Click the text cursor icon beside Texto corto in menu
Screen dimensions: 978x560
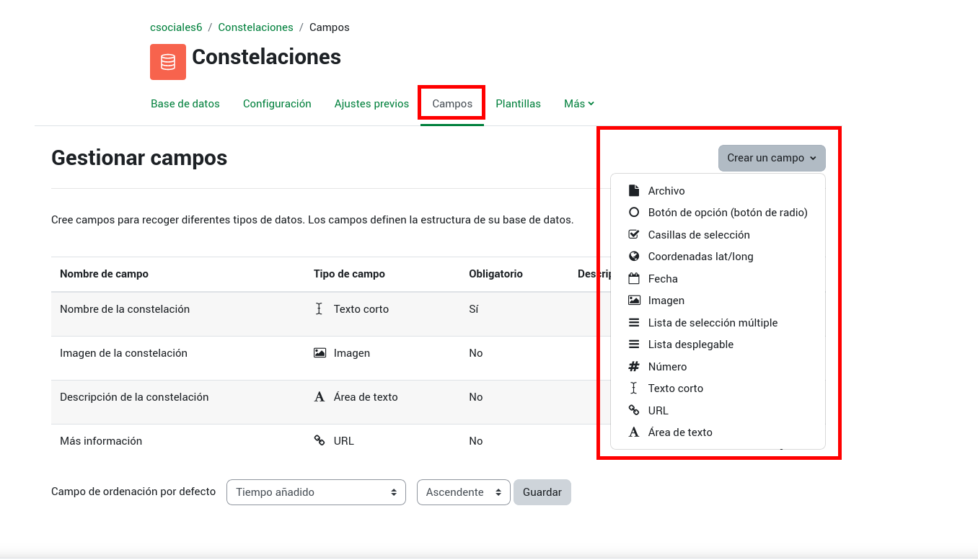[634, 388]
